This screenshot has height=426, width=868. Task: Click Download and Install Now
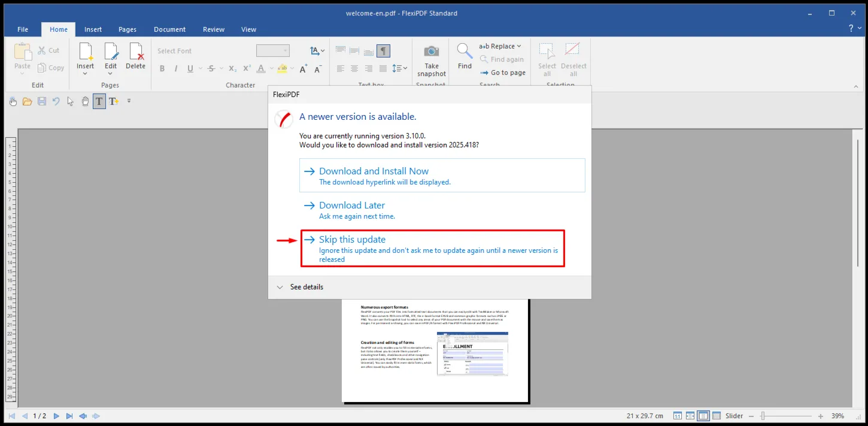pyautogui.click(x=442, y=176)
